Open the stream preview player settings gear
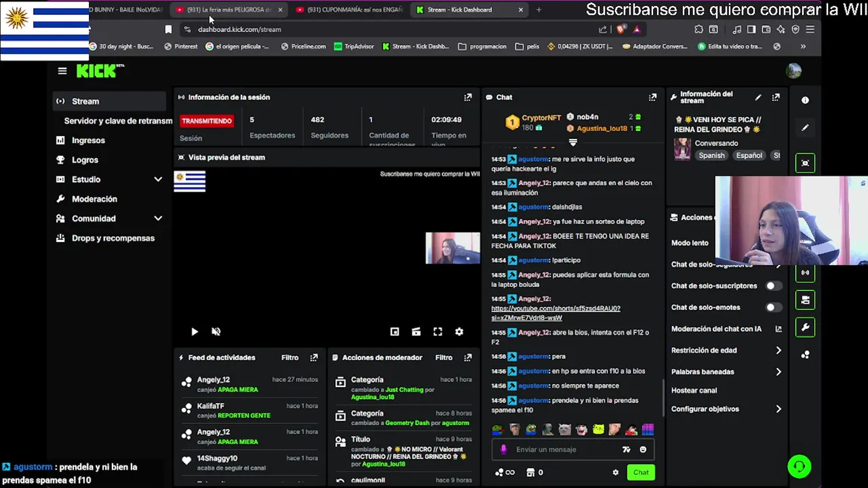This screenshot has height=488, width=868. tap(459, 331)
